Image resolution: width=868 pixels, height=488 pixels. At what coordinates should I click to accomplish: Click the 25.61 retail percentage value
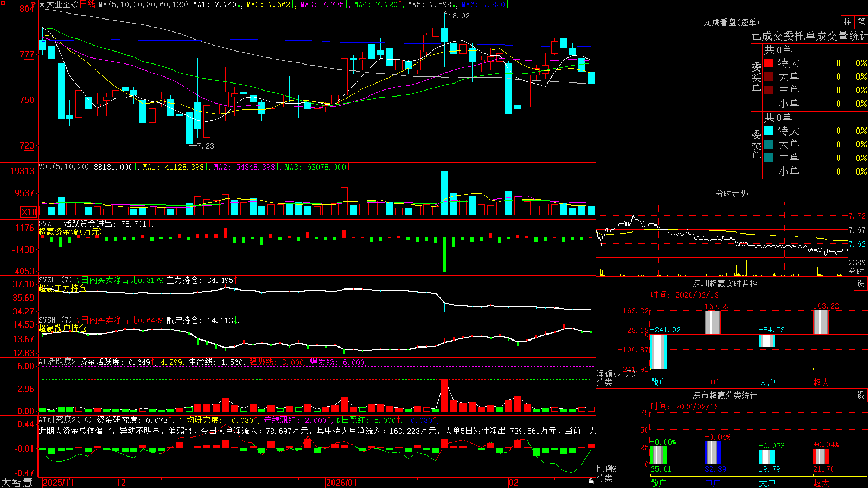[661, 469]
